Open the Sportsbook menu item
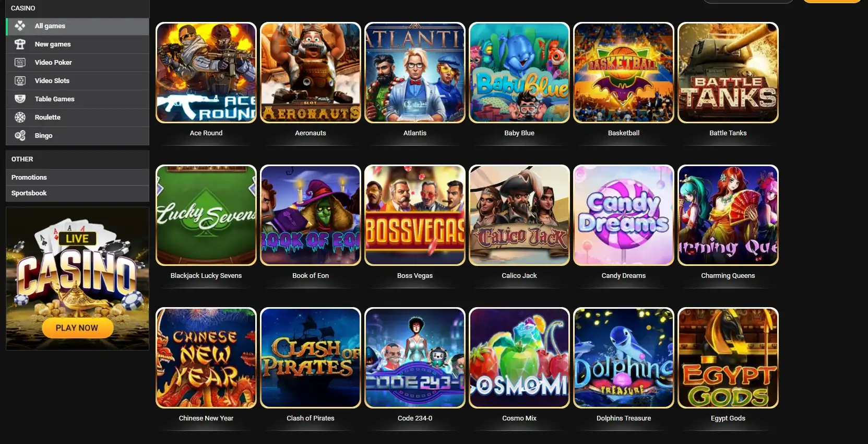The width and height of the screenshot is (868, 444). [x=77, y=193]
